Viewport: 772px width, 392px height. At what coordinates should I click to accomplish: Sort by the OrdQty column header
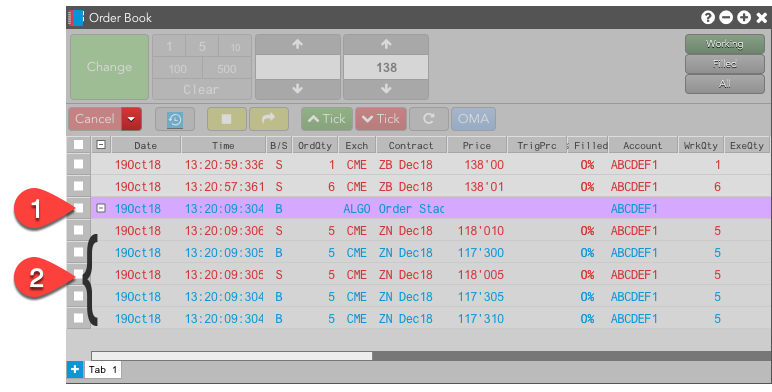pyautogui.click(x=315, y=145)
